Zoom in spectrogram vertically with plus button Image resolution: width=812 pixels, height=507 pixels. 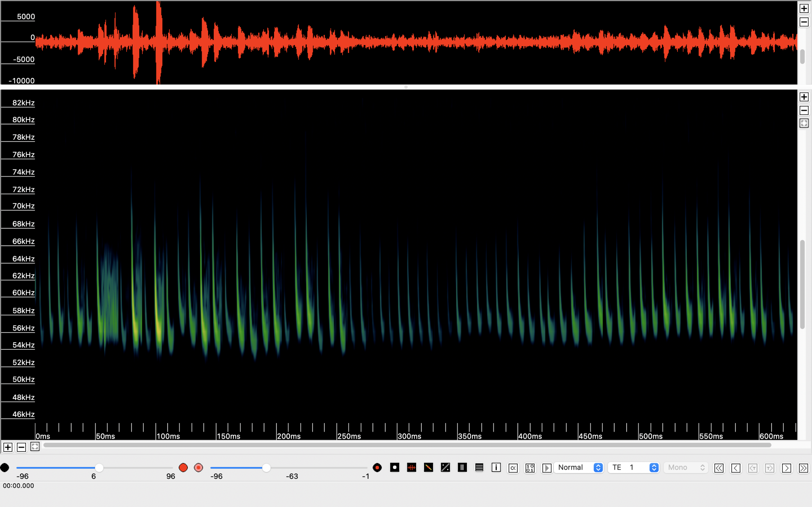tap(804, 97)
